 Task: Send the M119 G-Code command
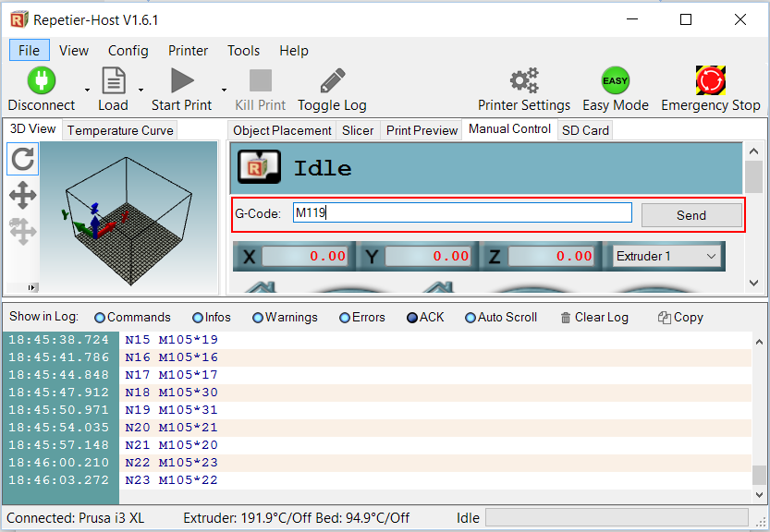coord(691,215)
